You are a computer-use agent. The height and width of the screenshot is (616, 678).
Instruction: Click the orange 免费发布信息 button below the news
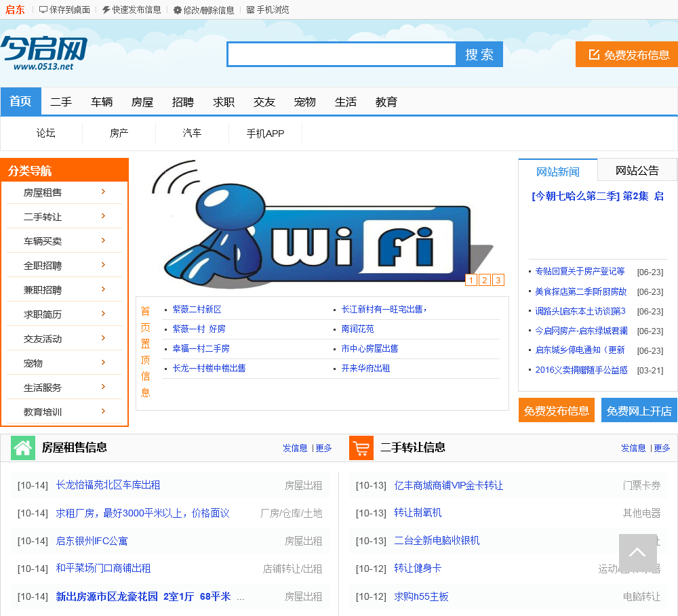[x=557, y=410]
